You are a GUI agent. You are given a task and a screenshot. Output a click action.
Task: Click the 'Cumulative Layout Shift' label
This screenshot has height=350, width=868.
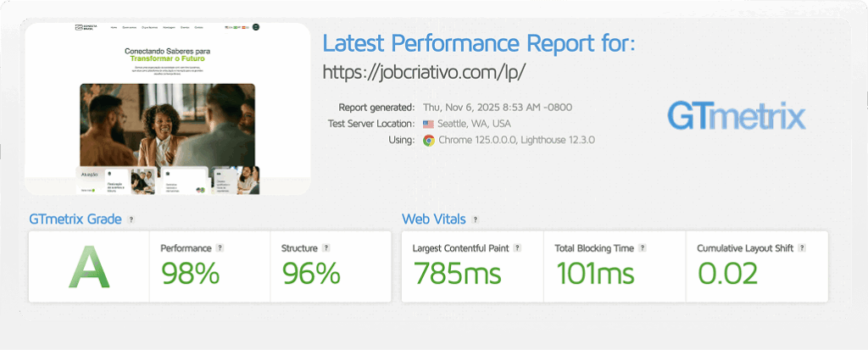746,248
